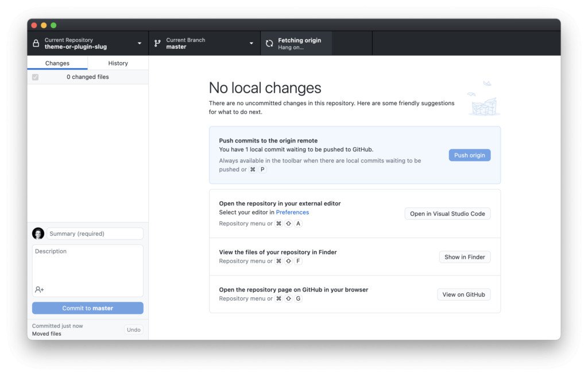The image size is (588, 376).
Task: Click the Show in Finder button
Action: point(465,257)
